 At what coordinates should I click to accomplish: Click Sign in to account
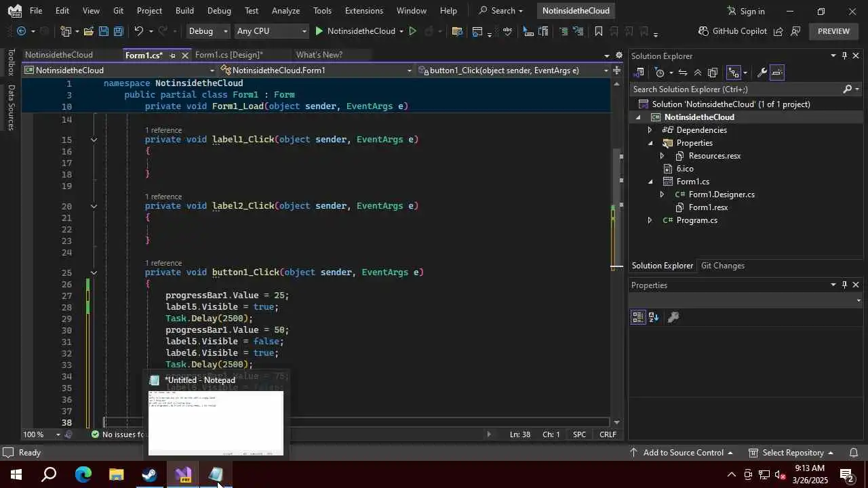pyautogui.click(x=745, y=11)
